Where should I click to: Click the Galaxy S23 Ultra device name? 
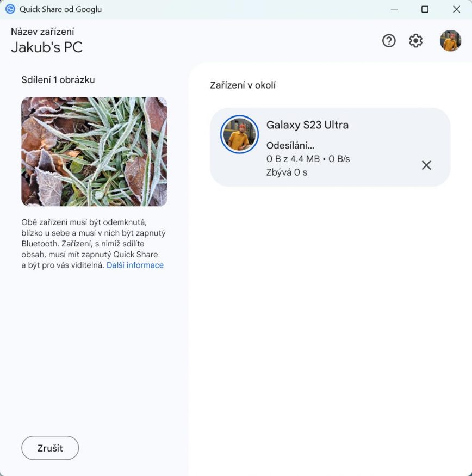pos(307,125)
